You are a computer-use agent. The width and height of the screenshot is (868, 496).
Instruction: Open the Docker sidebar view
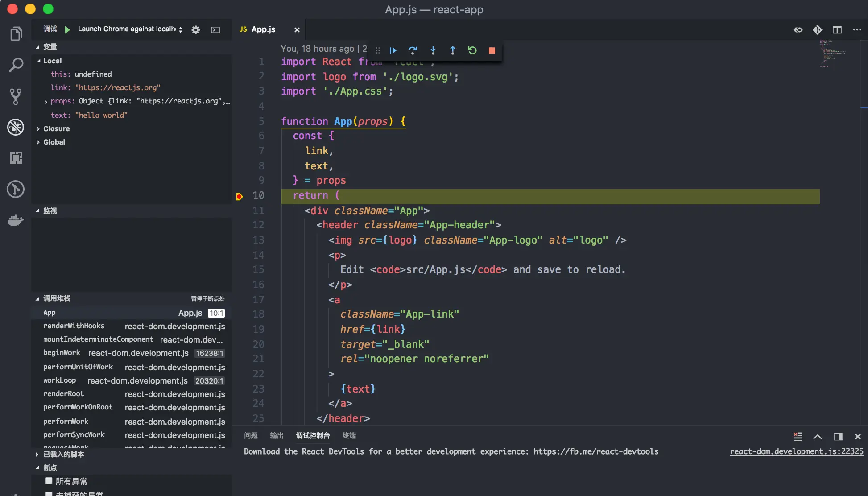16,220
